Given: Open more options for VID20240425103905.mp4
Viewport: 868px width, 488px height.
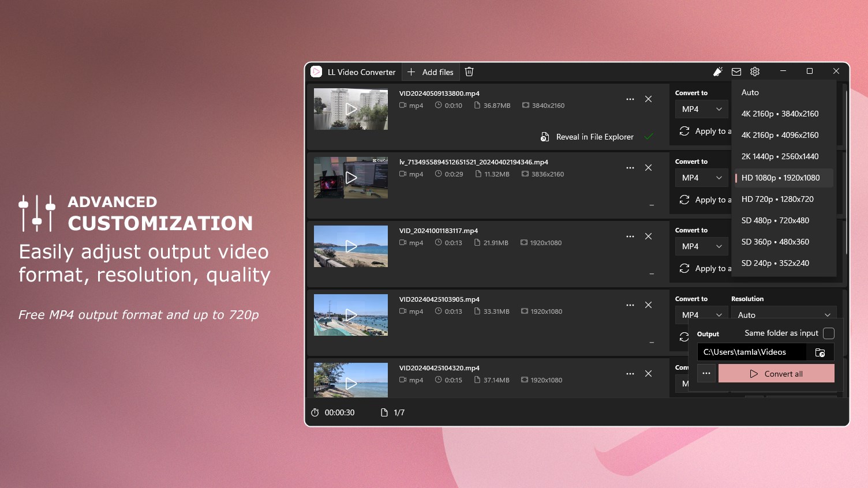Looking at the screenshot, I should (630, 305).
